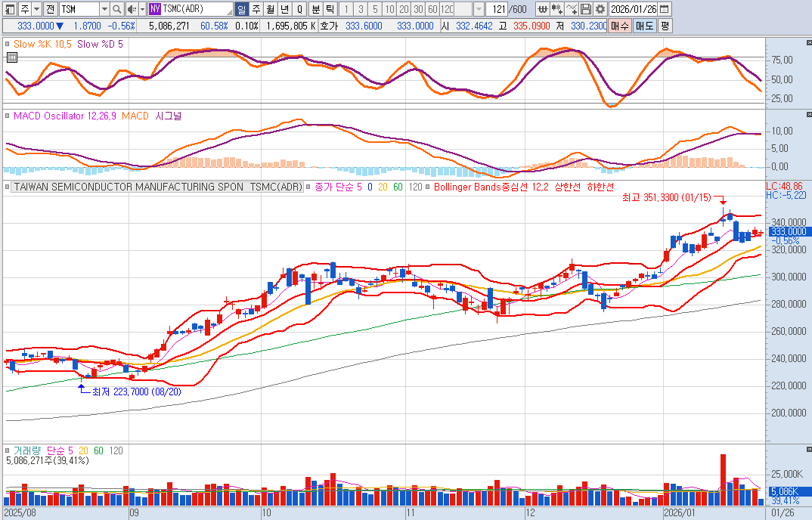Expand the TSM symbol code dropdown
Image resolution: width=812 pixels, height=520 pixels.
(x=104, y=9)
